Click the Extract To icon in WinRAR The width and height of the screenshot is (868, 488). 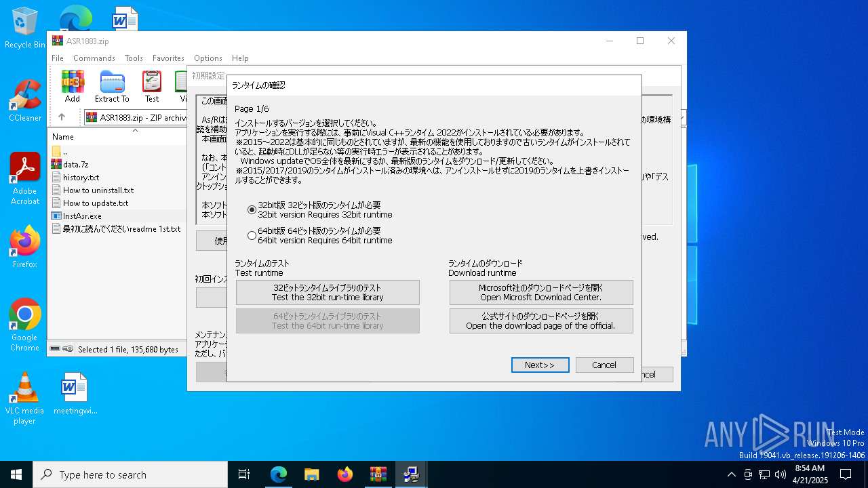112,86
